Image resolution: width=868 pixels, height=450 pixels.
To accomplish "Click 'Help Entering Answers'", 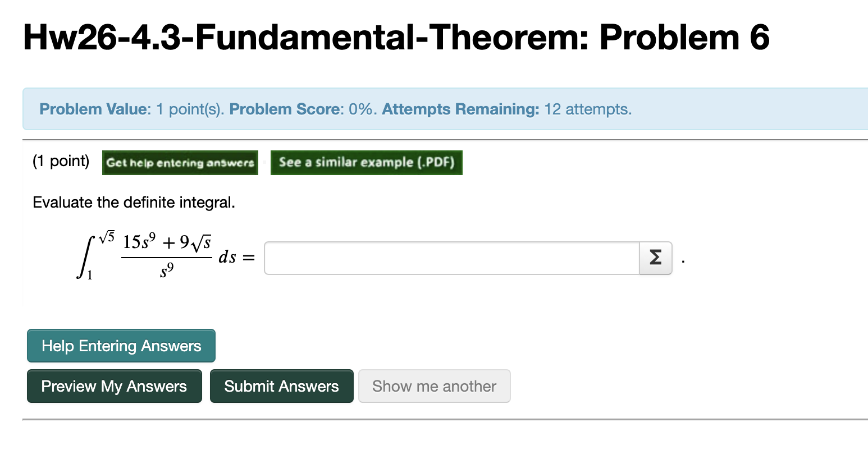I will pos(120,346).
